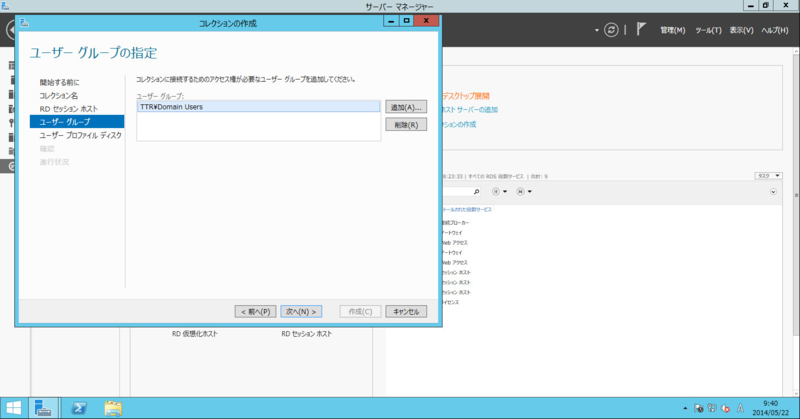The height and width of the screenshot is (419, 800).
Task: Click the Server Manager taskbar icon
Action: tap(43, 408)
